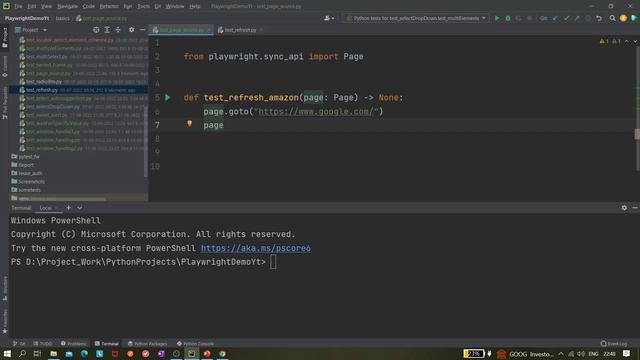Open the TODO tool window button
Image resolution: width=640 pixels, height=360 pixels.
click(42, 344)
